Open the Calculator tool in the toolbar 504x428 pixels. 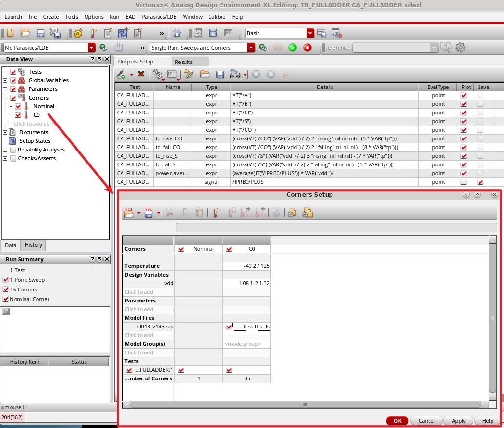point(198,32)
